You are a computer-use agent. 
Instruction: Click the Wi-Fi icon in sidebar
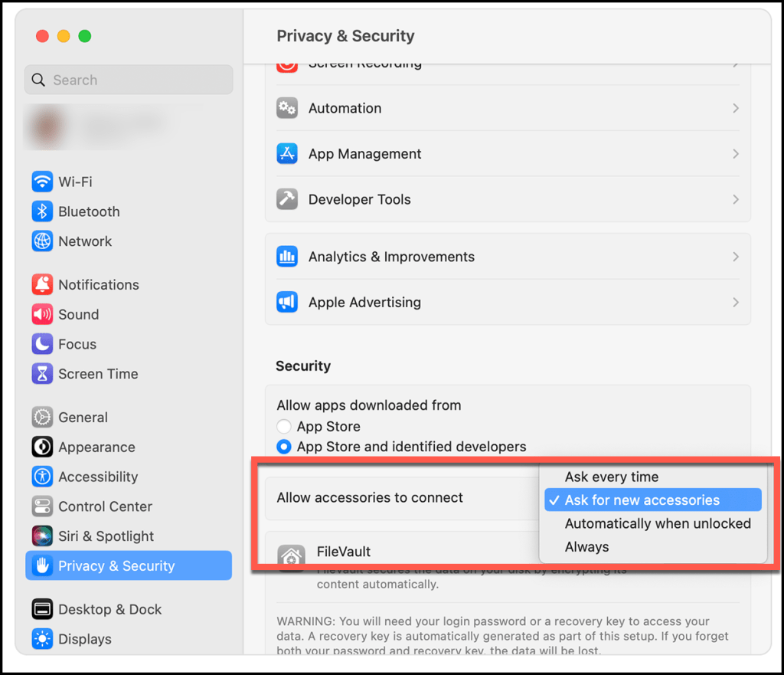tap(42, 182)
